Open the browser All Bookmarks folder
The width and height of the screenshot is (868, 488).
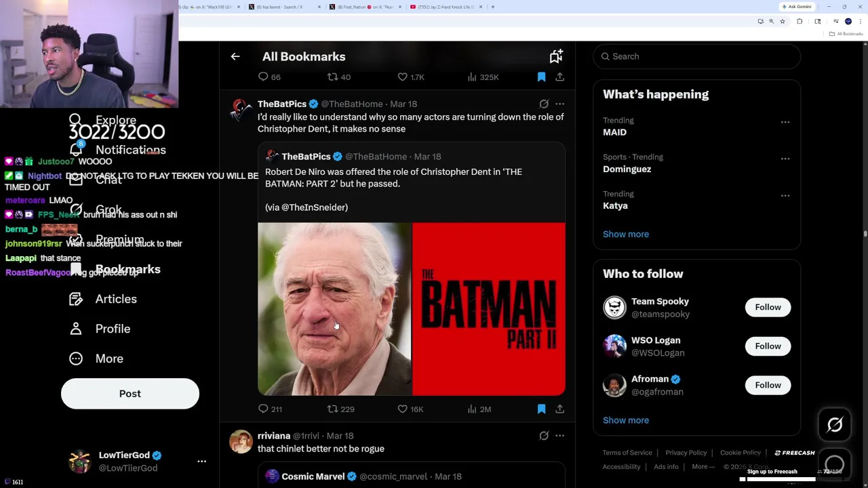click(x=846, y=34)
